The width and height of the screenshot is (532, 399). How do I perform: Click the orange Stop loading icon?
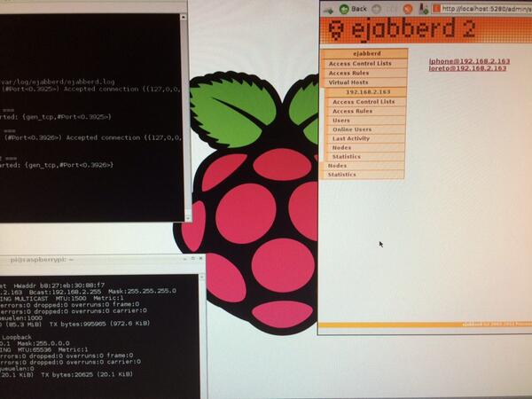(x=408, y=9)
